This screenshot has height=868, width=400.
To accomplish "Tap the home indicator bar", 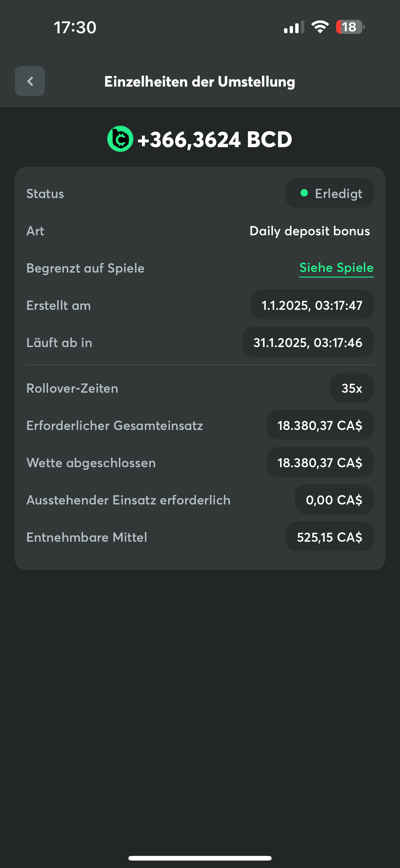I will click(x=200, y=858).
